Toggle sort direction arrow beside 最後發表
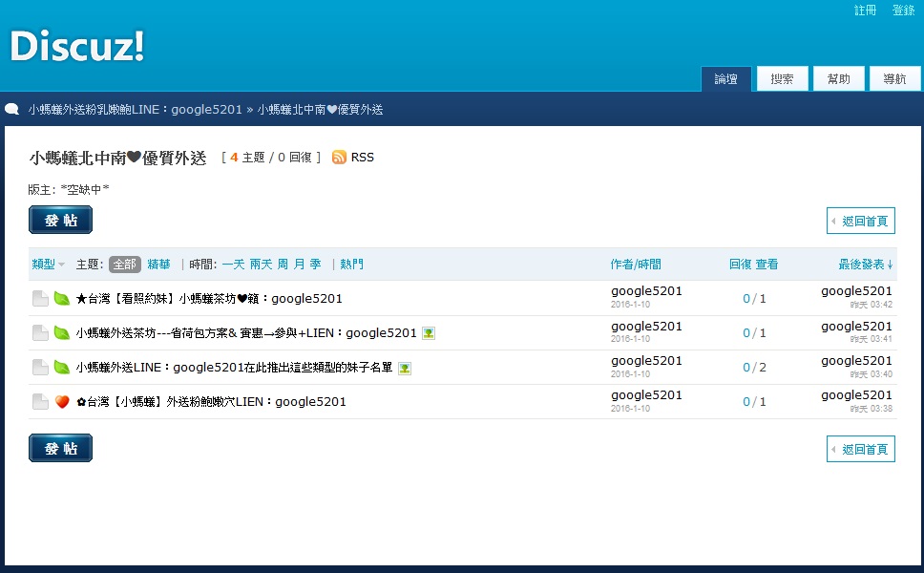Viewport: 924px width, 573px height. click(x=890, y=265)
